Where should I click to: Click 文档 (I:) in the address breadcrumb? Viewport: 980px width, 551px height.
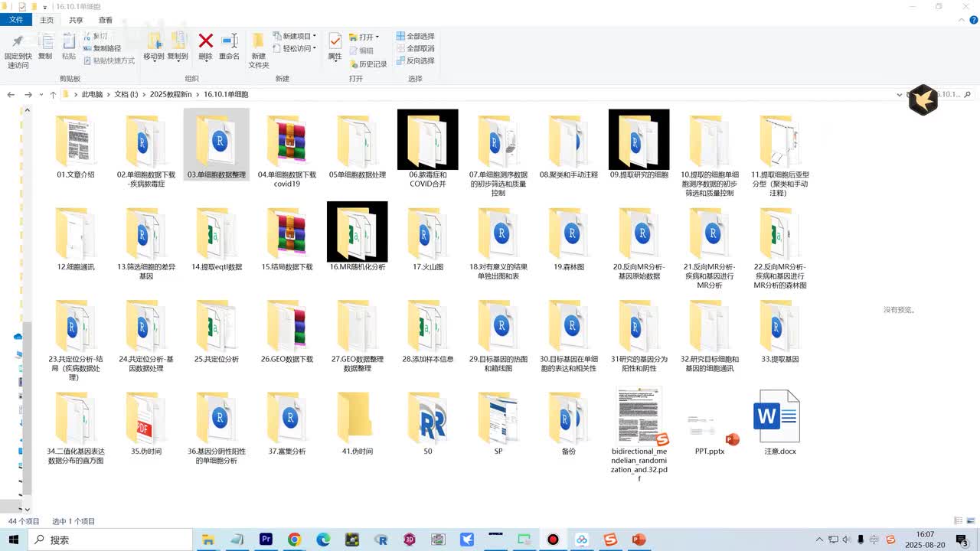click(x=126, y=94)
